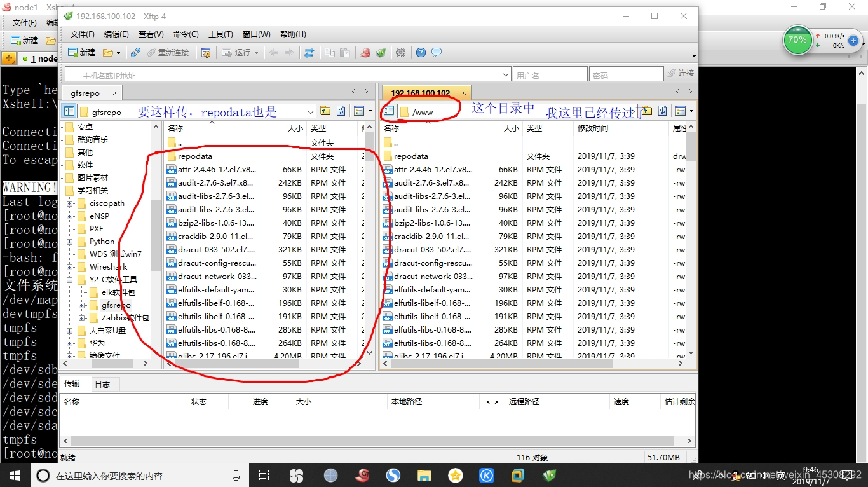Open 工具(T) menu in Xftp
The width and height of the screenshot is (868, 487).
(x=220, y=34)
